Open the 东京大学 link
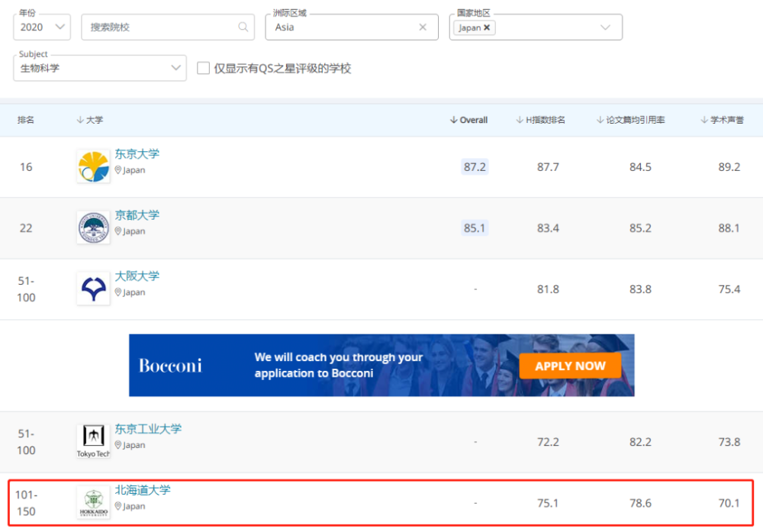This screenshot has width=763, height=532. [x=137, y=154]
